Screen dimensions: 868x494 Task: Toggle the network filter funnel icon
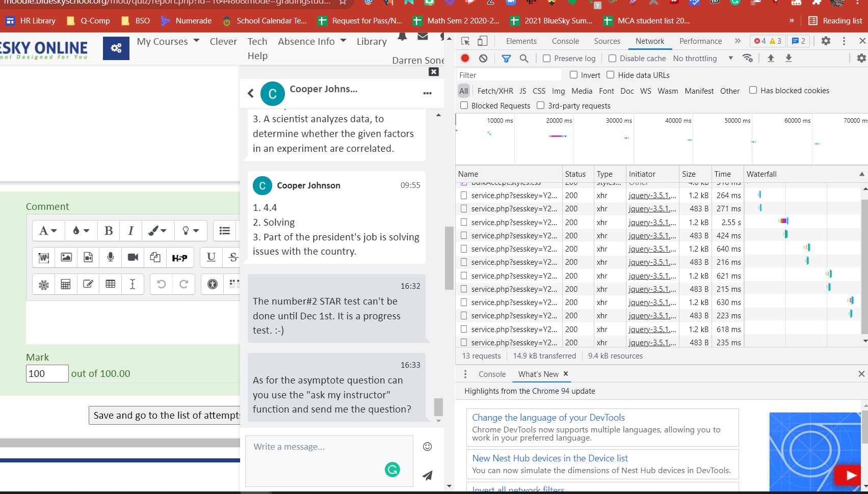[x=506, y=59]
